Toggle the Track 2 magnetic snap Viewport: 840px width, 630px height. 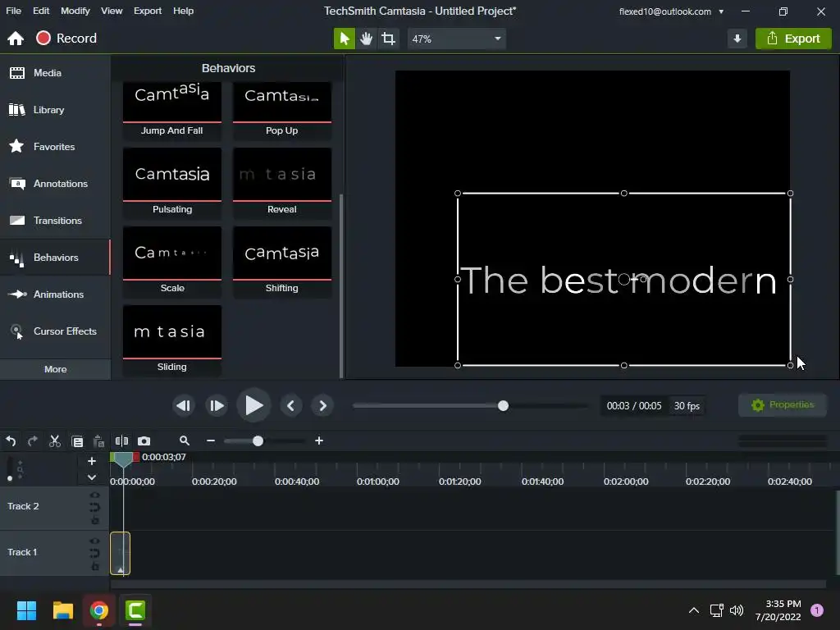point(95,507)
